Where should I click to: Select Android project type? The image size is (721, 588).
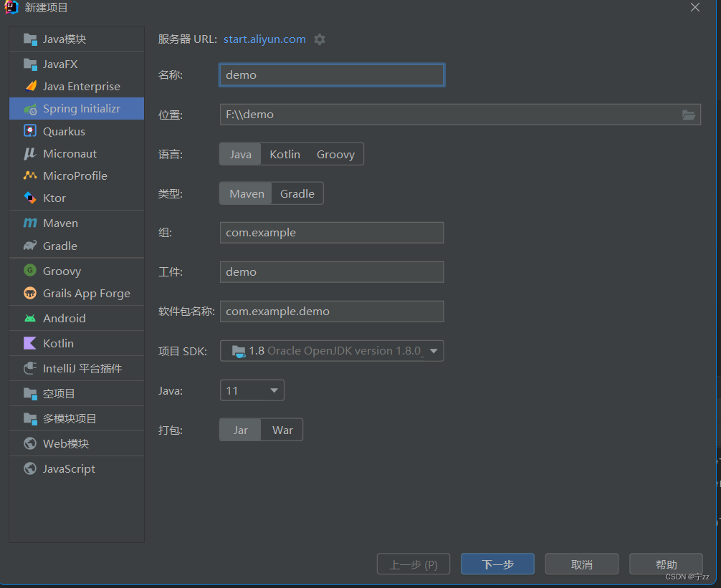pos(77,318)
